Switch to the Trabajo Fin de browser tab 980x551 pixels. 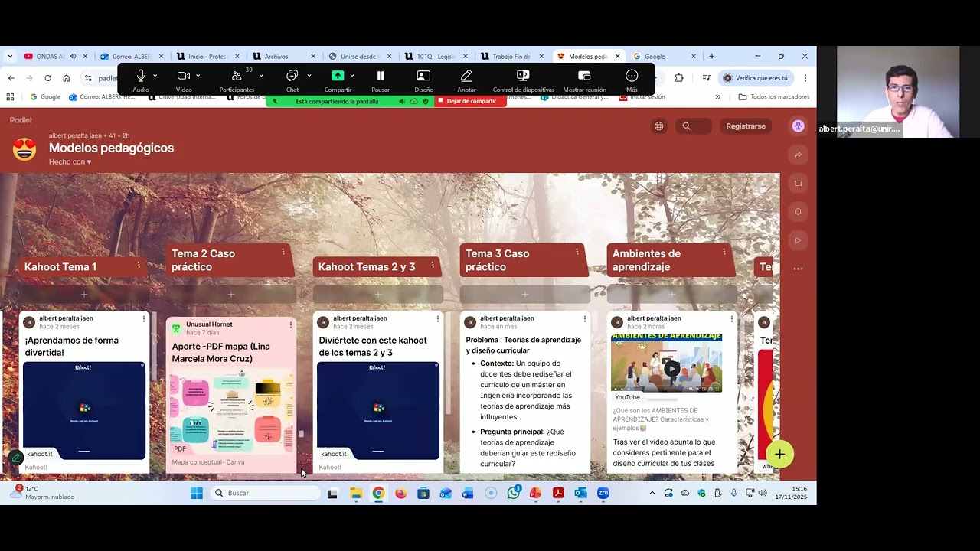pyautogui.click(x=511, y=56)
